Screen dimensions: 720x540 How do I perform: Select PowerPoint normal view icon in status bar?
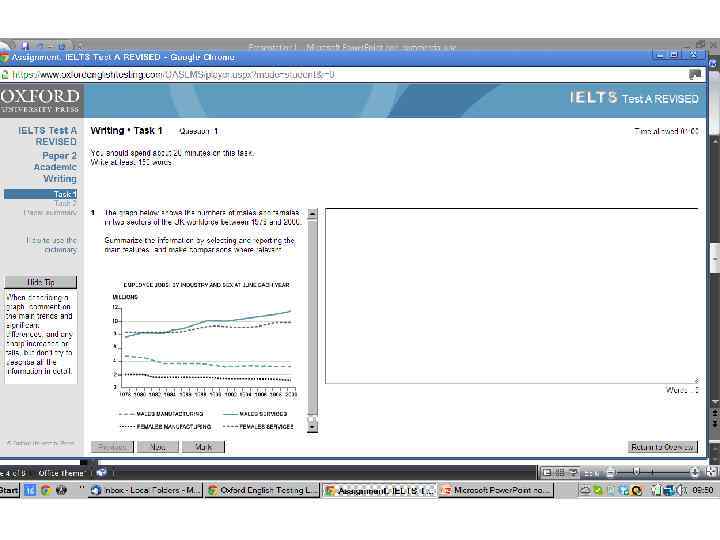[547, 472]
